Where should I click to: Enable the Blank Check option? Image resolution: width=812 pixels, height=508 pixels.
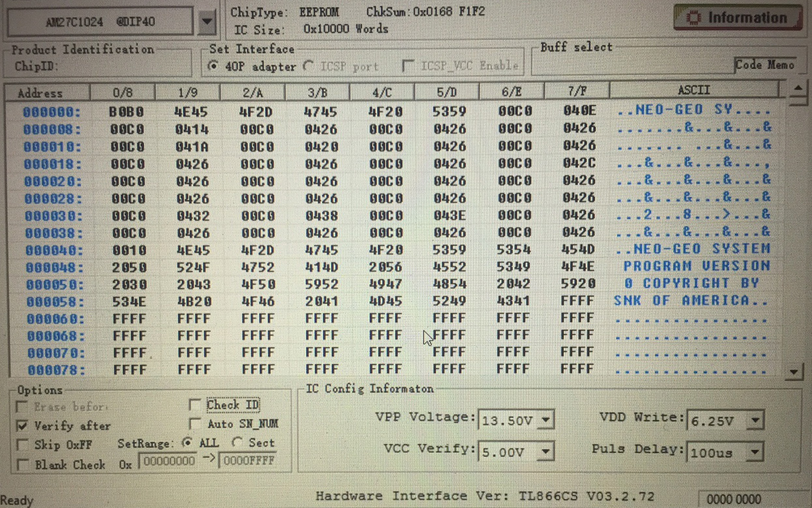pos(22,465)
